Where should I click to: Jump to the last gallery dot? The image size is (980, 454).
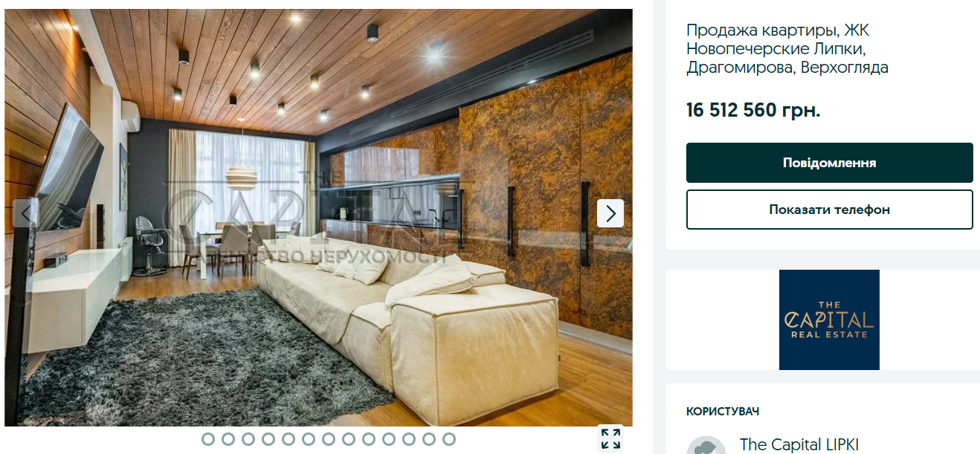click(449, 439)
